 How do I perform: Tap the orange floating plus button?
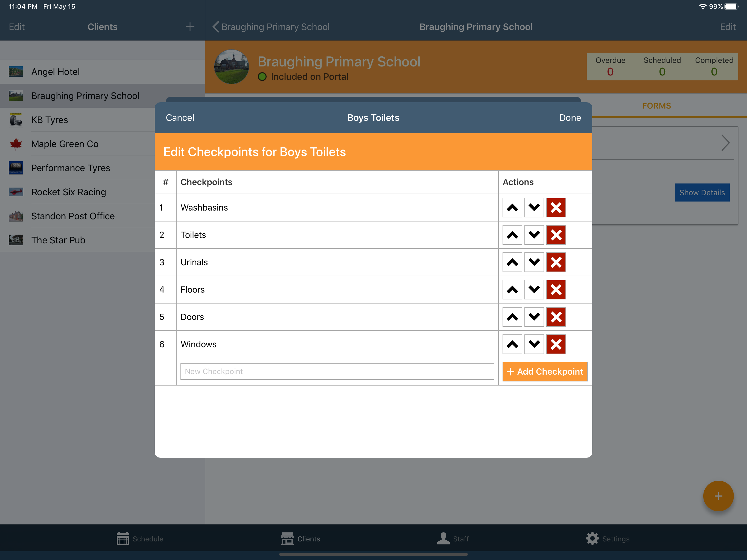click(x=718, y=496)
